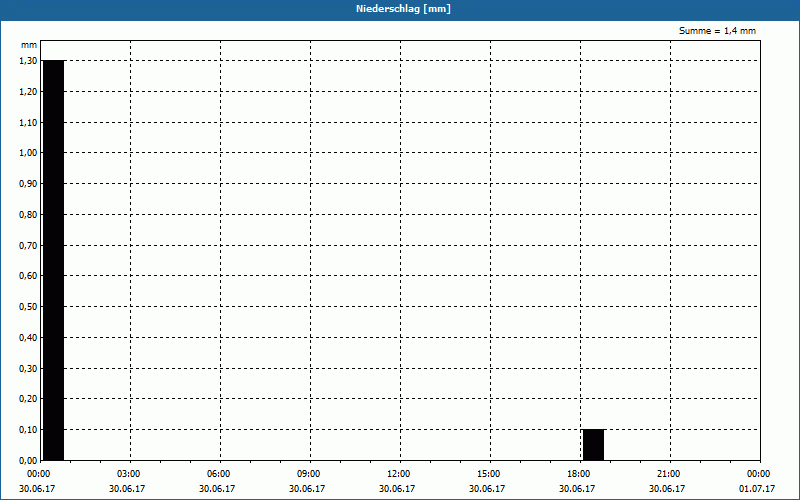
Task: Click the Niederschlag [mm] chart title
Action: 403,9
